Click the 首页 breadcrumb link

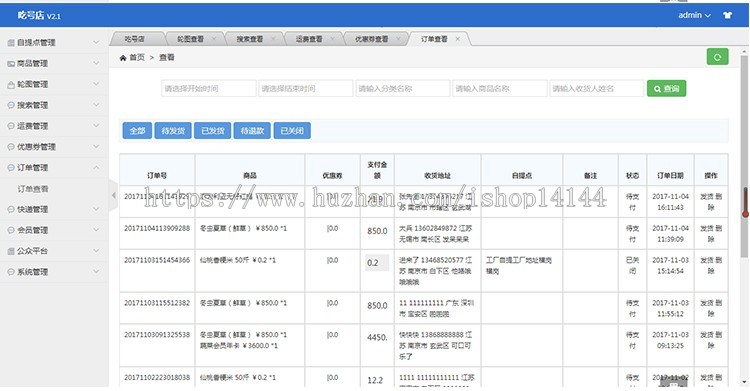(137, 57)
